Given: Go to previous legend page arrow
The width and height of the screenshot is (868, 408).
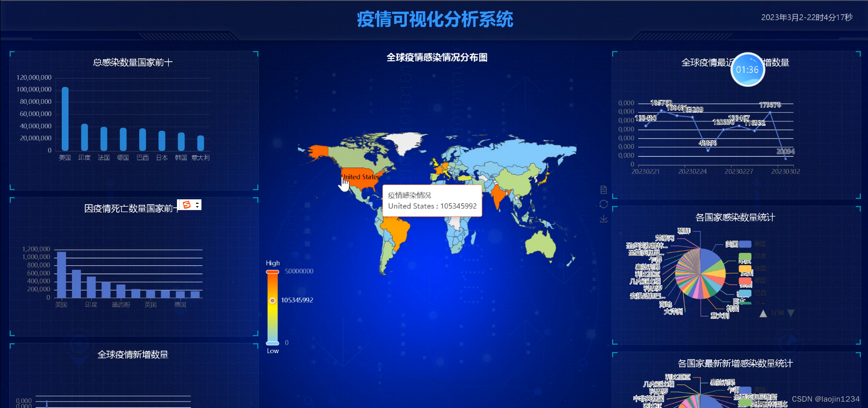Looking at the screenshot, I should click(763, 313).
